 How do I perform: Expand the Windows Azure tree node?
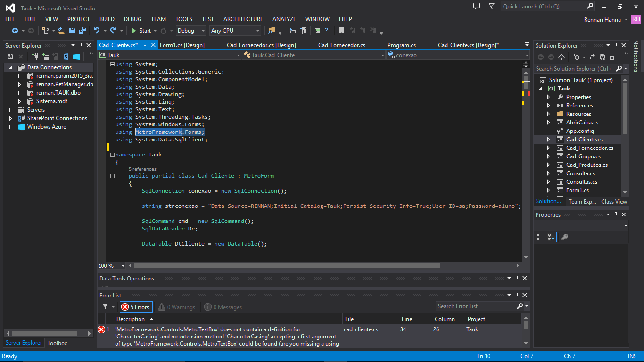[10, 127]
